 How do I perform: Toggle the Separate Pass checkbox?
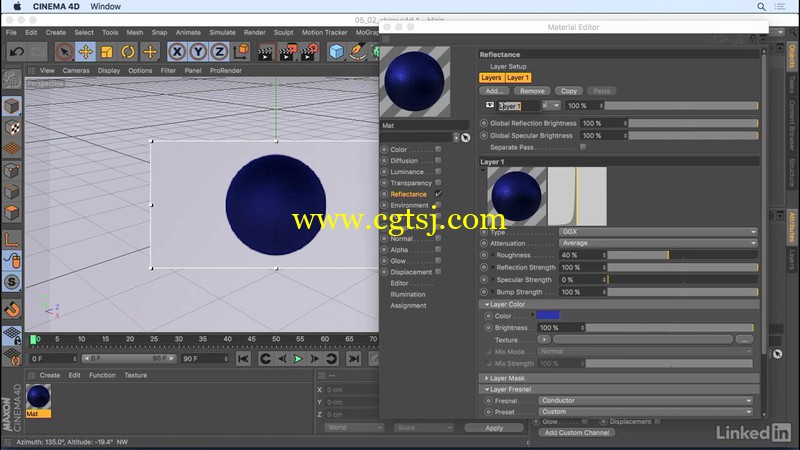point(583,147)
